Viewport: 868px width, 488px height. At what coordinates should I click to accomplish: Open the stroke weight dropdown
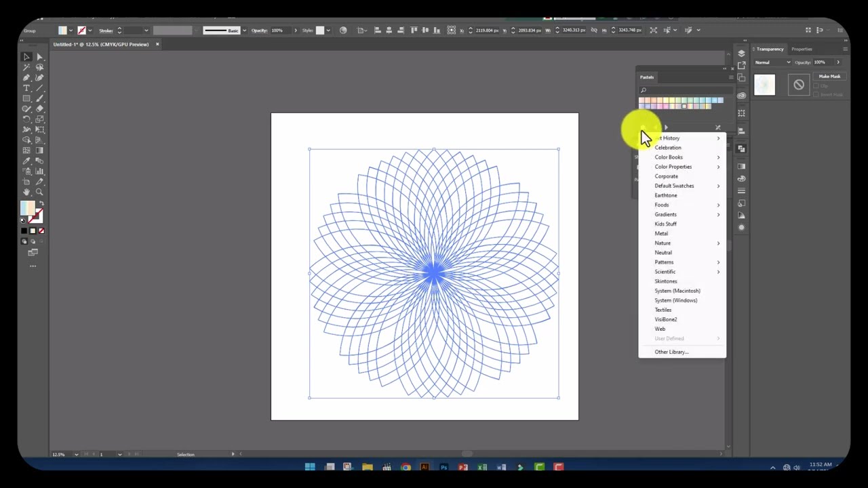click(x=146, y=30)
